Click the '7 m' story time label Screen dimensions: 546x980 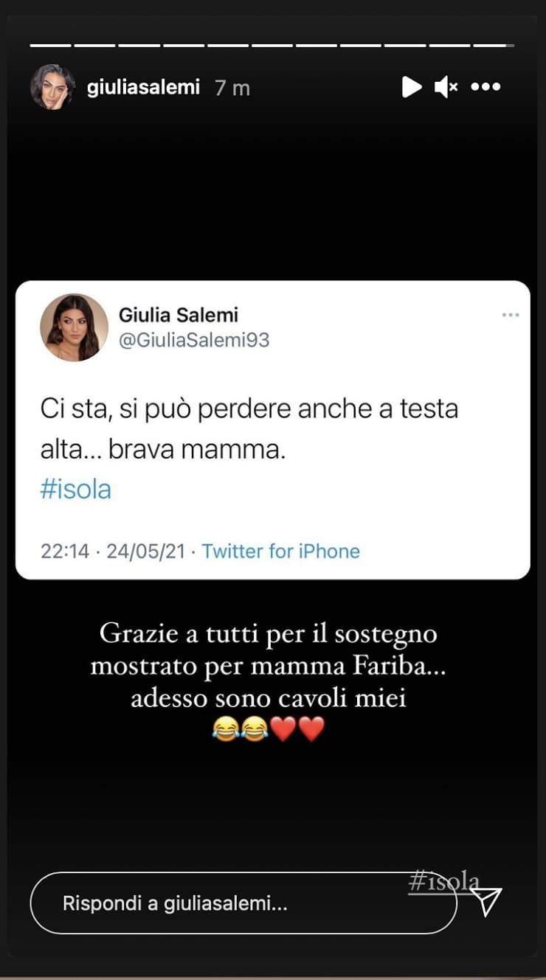[x=232, y=88]
